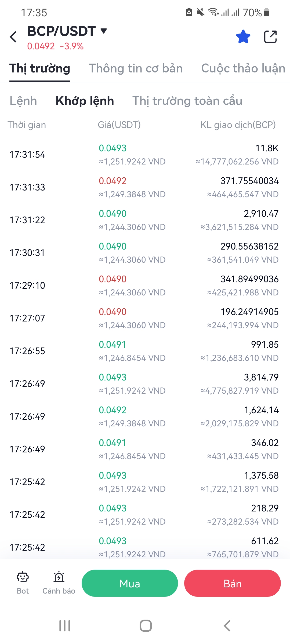Open Thị trường toàn cầu sub-tab

pos(187,101)
